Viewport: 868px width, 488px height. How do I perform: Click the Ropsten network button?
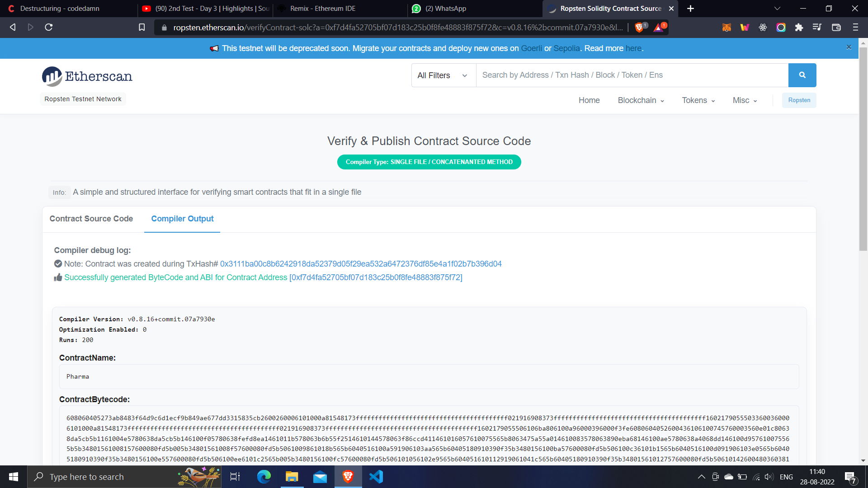(x=799, y=100)
